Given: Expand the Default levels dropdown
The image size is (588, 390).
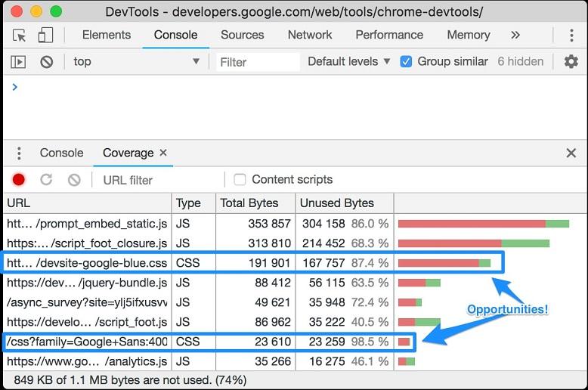Looking at the screenshot, I should [x=348, y=62].
